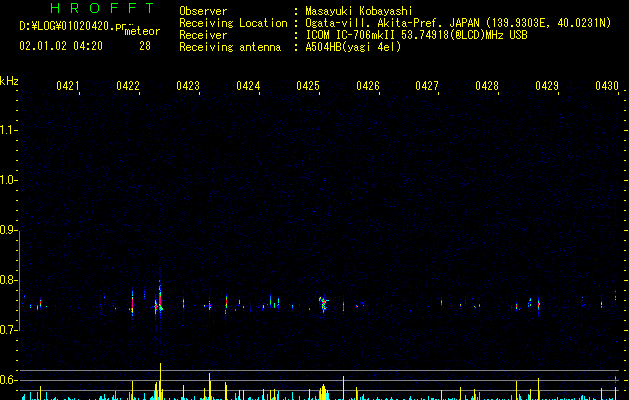This screenshot has height=400, width=629.
Task: Click the 0424 time marker
Action: (248, 85)
